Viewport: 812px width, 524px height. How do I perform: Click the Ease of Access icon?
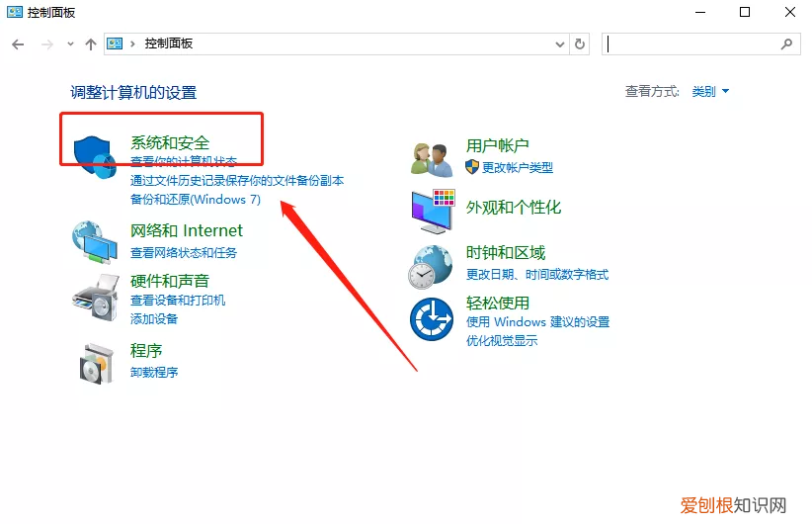click(432, 319)
